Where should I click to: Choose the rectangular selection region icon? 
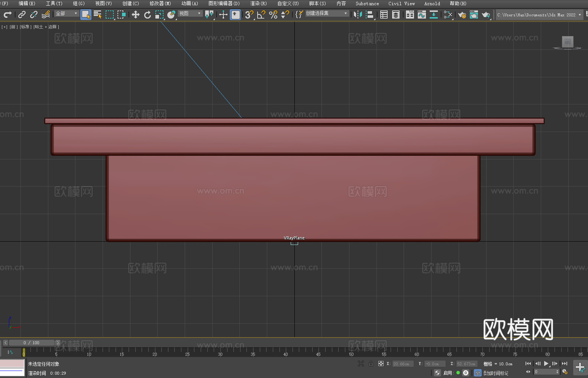[110, 14]
